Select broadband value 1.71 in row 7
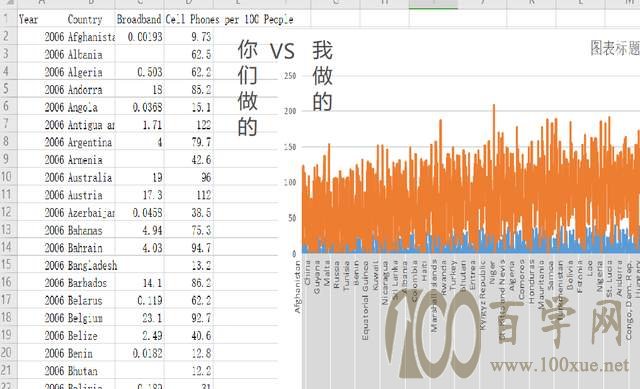Viewport: 640px width, 389px height. point(140,125)
